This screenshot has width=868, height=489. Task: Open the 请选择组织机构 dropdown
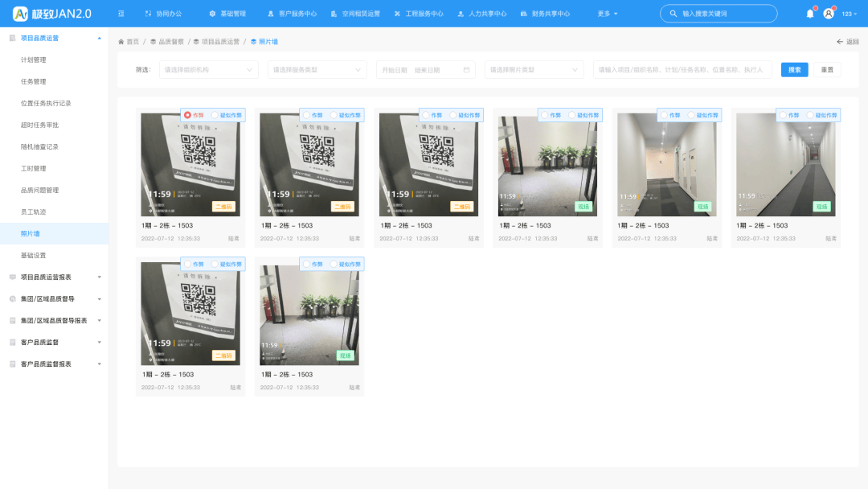pos(208,70)
